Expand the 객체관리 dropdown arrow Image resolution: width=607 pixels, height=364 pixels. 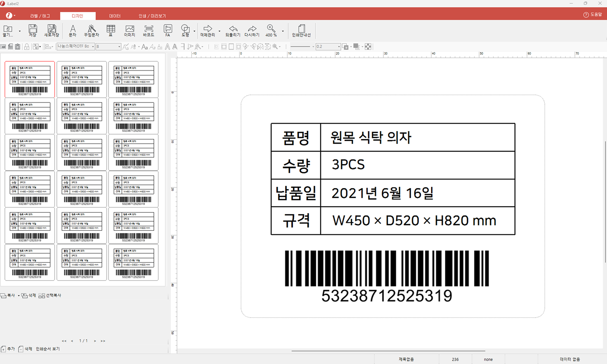219,31
